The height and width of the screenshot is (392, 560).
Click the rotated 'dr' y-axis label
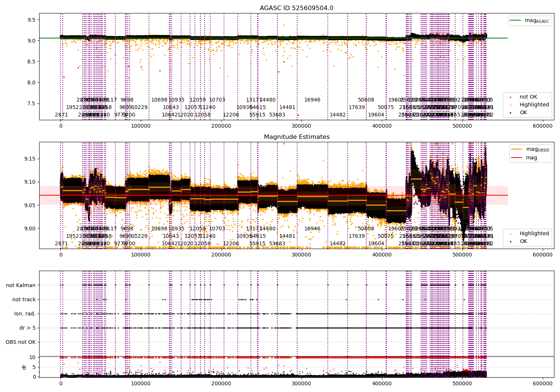pyautogui.click(x=24, y=367)
